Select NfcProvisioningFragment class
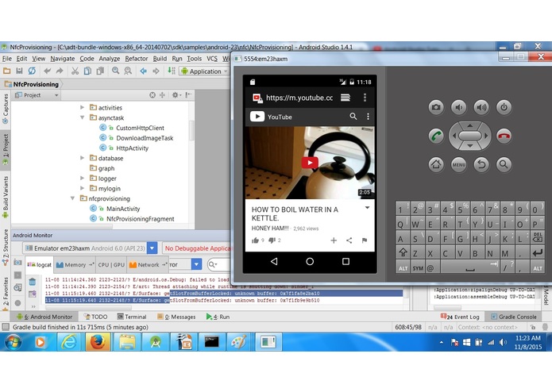Viewport: 552px width, 392px height. click(140, 219)
